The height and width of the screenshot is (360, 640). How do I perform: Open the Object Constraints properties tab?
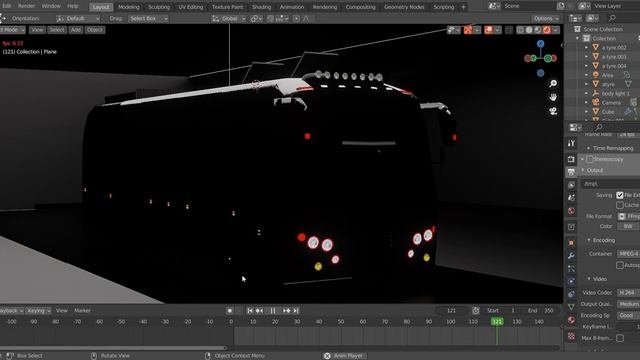tap(571, 294)
